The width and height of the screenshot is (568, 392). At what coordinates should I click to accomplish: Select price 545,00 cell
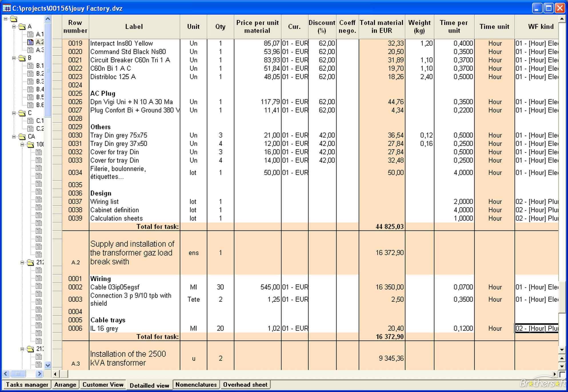click(257, 287)
